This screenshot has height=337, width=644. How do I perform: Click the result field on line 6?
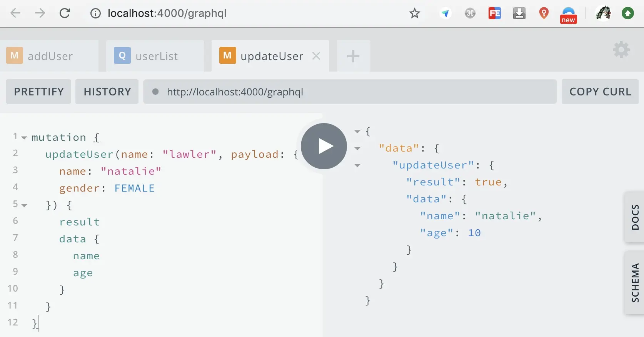pos(80,222)
